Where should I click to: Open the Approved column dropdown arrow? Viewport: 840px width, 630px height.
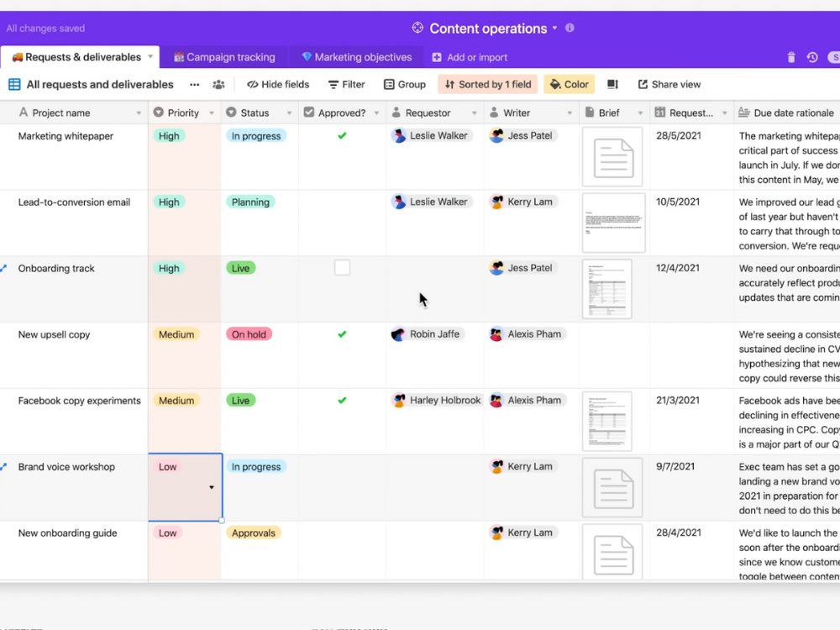pyautogui.click(x=376, y=113)
